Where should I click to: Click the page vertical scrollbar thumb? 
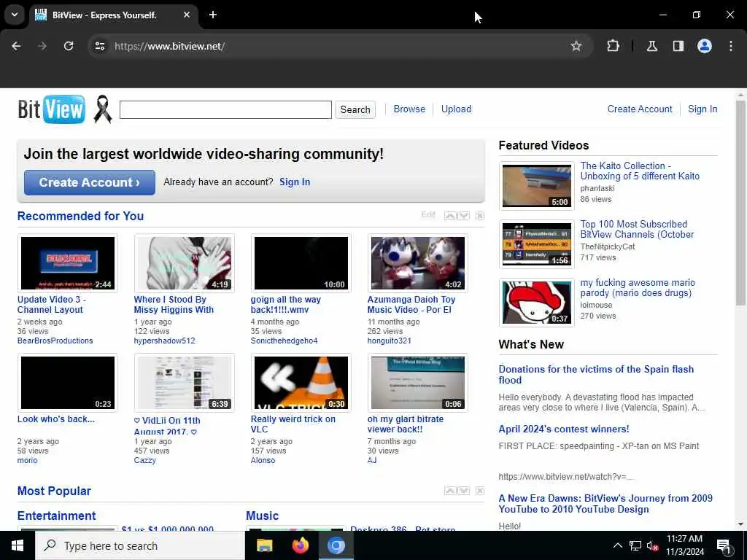click(x=740, y=203)
